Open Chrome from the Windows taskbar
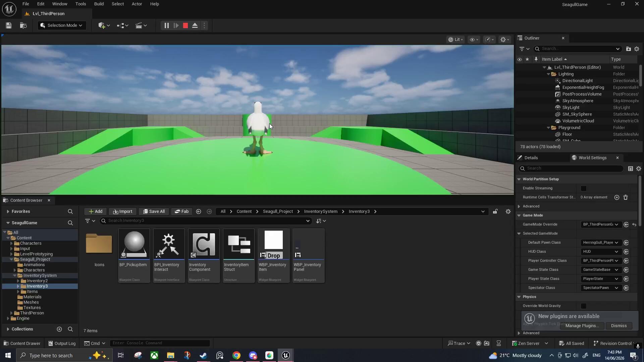Viewport: 644px width, 362px height. point(236,355)
